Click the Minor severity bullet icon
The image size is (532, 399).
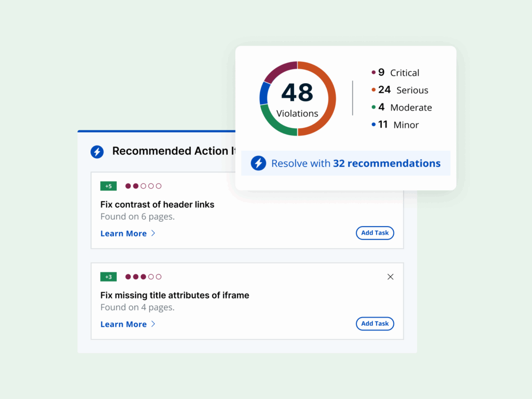coord(373,125)
